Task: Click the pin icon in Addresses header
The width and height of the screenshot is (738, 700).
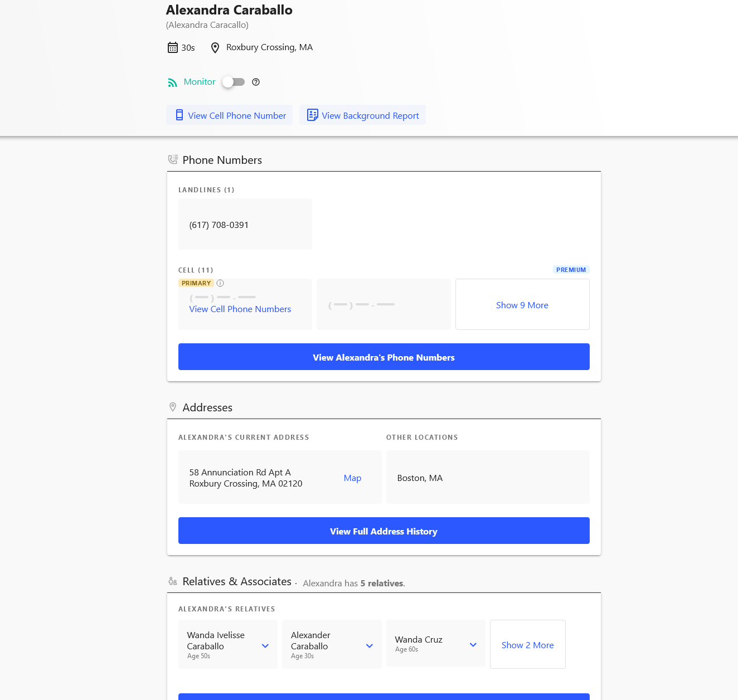Action: [x=173, y=407]
